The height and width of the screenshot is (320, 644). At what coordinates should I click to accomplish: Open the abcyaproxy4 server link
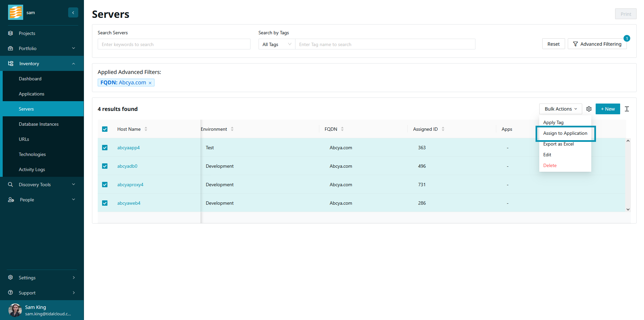click(x=130, y=185)
